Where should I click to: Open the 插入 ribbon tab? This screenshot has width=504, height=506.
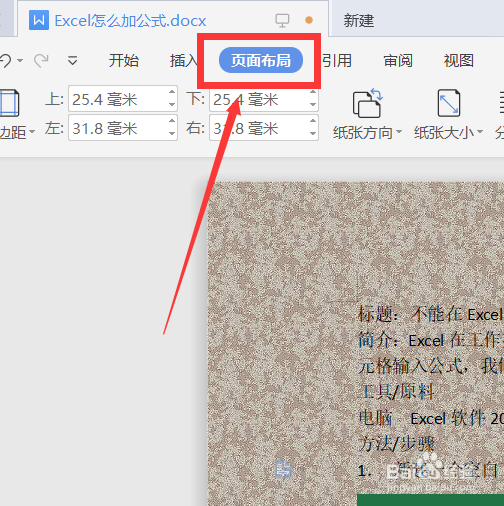(183, 61)
